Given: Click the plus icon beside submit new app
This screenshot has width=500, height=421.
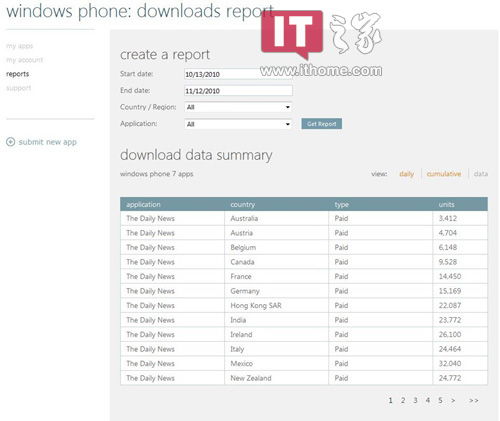Looking at the screenshot, I should [11, 142].
